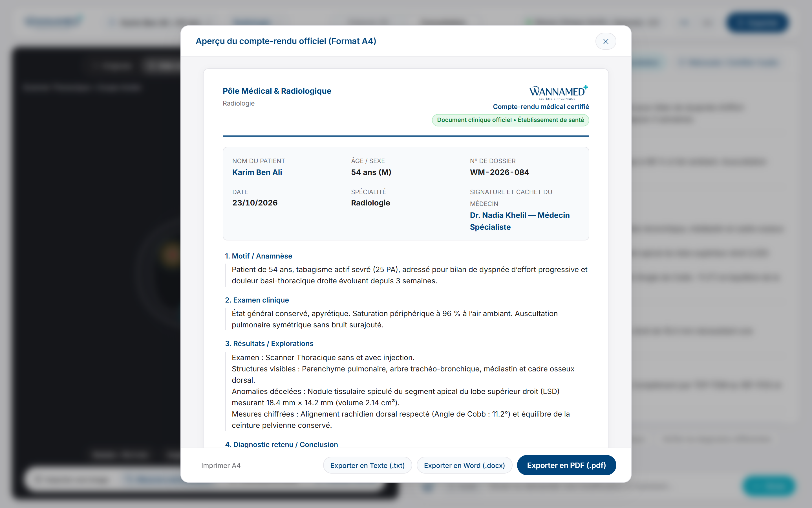Click heading 3. Résultats / Explorations
The image size is (812, 508).
tap(269, 343)
